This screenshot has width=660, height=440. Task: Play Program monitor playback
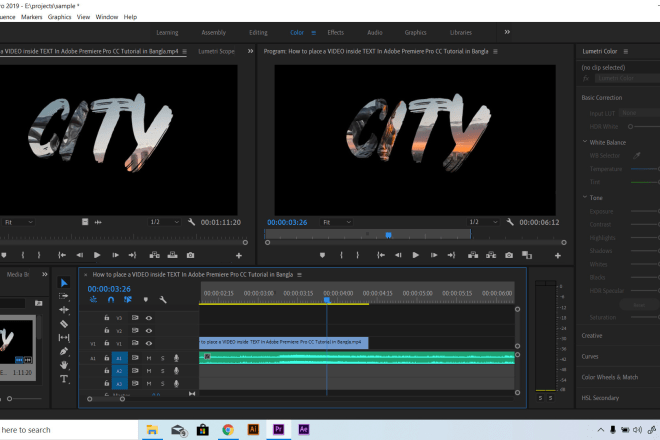pos(415,255)
